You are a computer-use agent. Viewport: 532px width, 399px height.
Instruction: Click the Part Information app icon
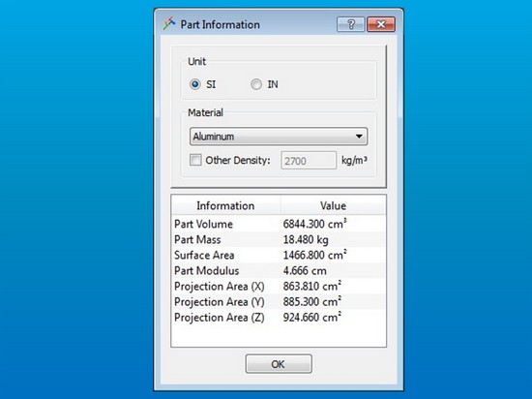pyautogui.click(x=169, y=24)
